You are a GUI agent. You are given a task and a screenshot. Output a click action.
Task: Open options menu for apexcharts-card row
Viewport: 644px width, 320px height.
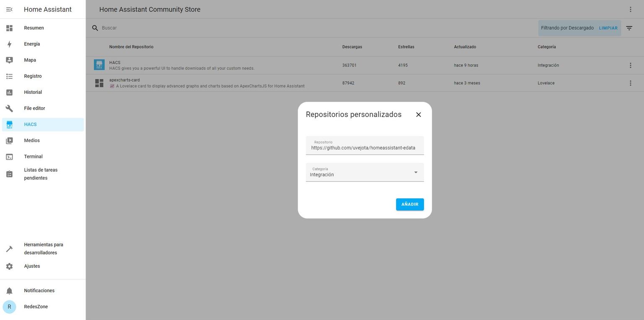[630, 83]
